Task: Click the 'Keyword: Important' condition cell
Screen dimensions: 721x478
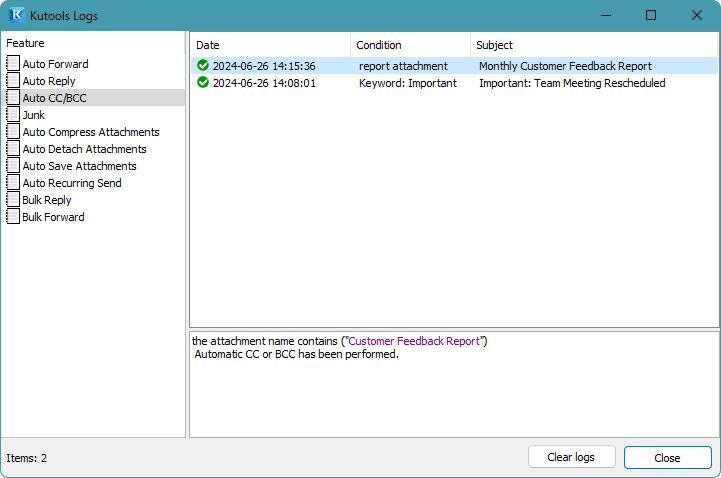Action: coord(408,83)
